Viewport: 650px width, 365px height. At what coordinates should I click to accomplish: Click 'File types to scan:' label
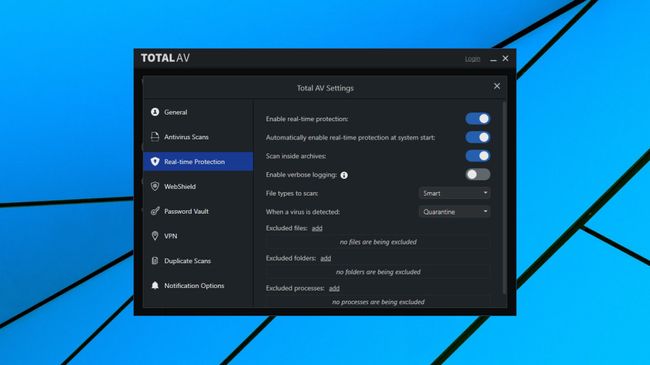(292, 193)
